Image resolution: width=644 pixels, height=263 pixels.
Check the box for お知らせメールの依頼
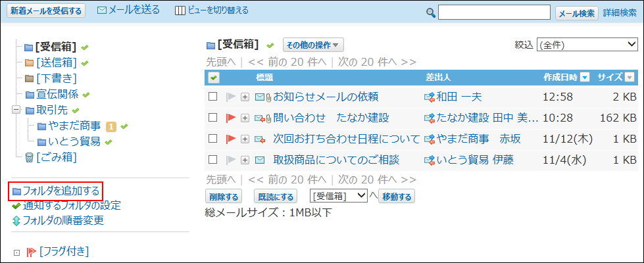212,97
